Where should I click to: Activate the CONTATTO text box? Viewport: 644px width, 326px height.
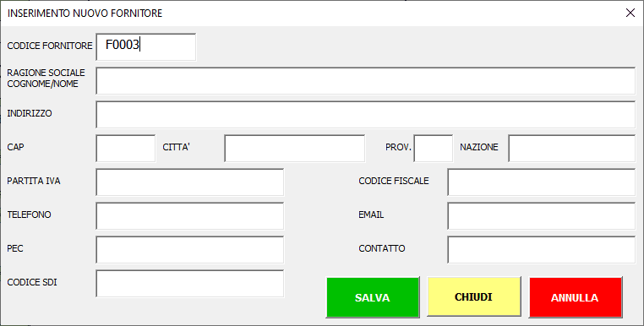[x=542, y=249]
